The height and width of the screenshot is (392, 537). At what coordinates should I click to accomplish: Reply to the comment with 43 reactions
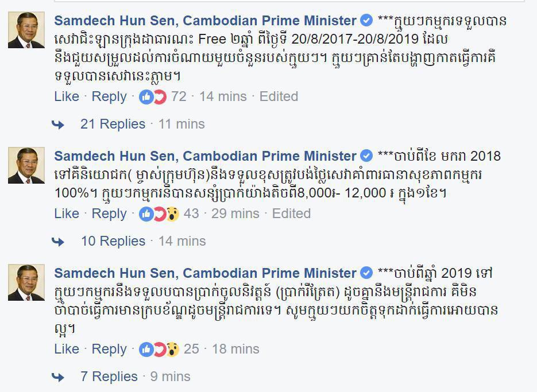109,214
